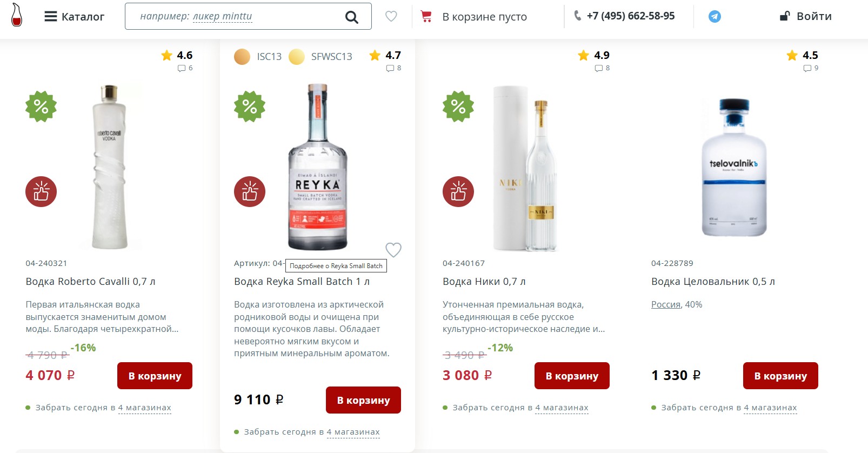Viewport: 868px width, 453px height.
Task: Click the Telegram icon in header
Action: click(x=715, y=17)
